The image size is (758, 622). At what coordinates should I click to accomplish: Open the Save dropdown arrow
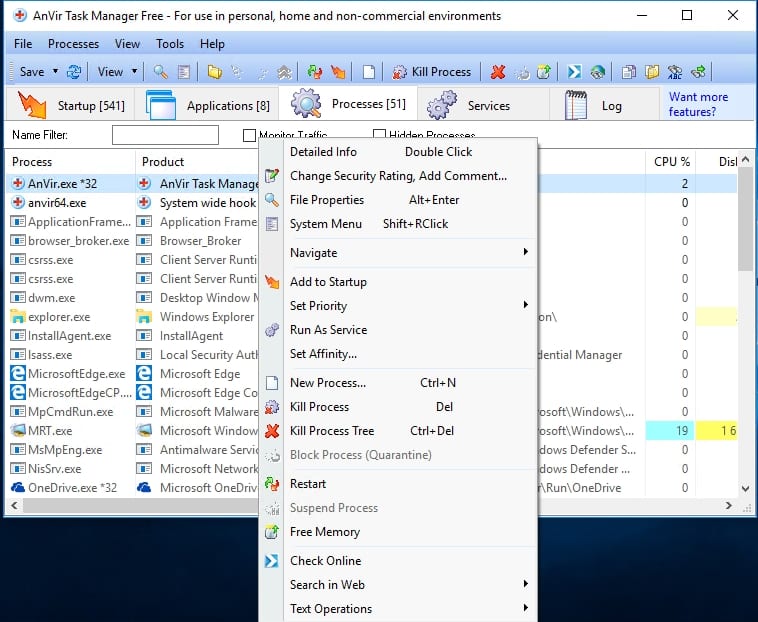55,72
